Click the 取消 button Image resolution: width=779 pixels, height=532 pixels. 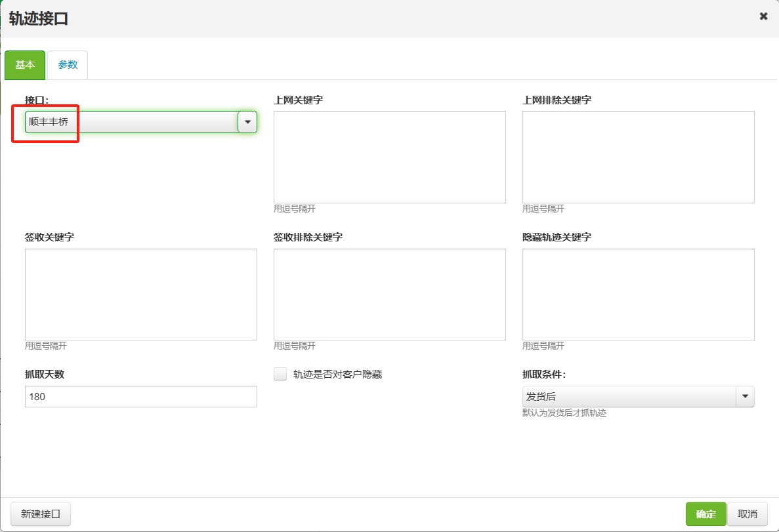747,514
